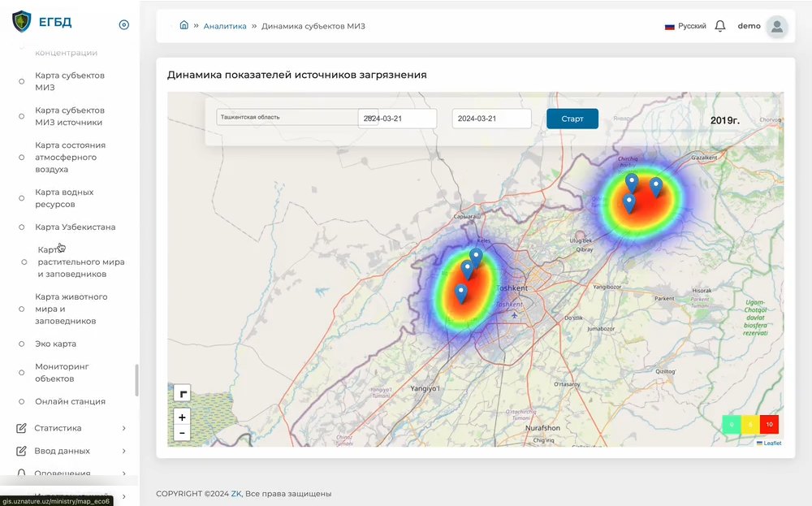The width and height of the screenshot is (812, 506).
Task: Click the green legend swatch
Action: tap(732, 424)
